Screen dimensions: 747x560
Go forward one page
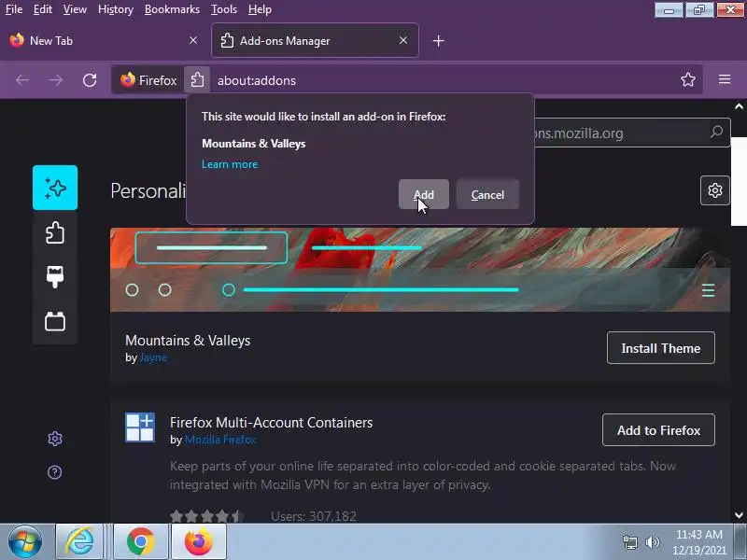[56, 80]
